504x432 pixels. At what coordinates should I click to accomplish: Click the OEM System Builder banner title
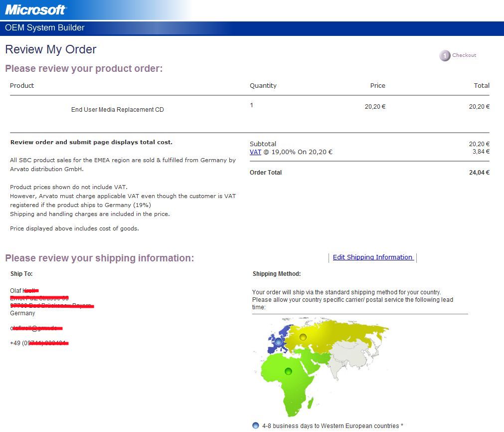click(x=45, y=28)
